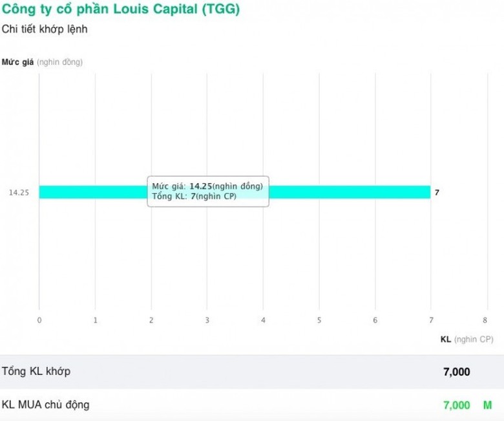
Task: Select the 'Chi tiết khớp lệnh' heading
Action: click(45, 29)
